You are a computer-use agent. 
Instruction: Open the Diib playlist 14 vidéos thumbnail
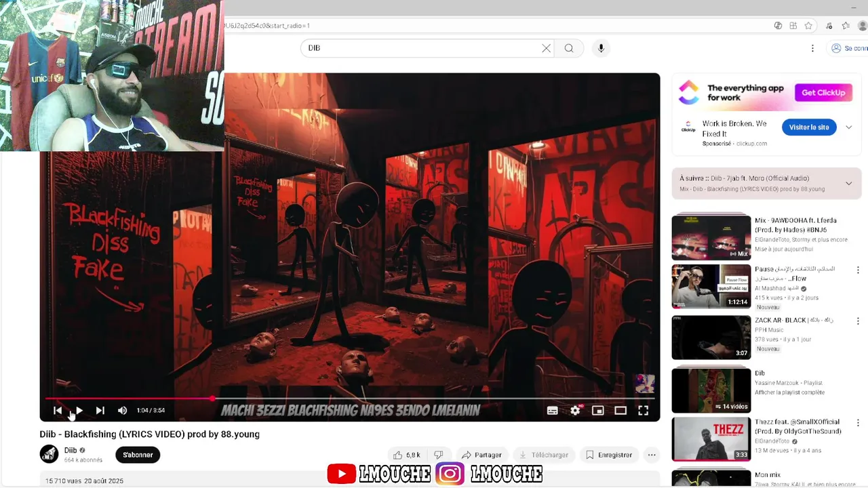pyautogui.click(x=711, y=390)
